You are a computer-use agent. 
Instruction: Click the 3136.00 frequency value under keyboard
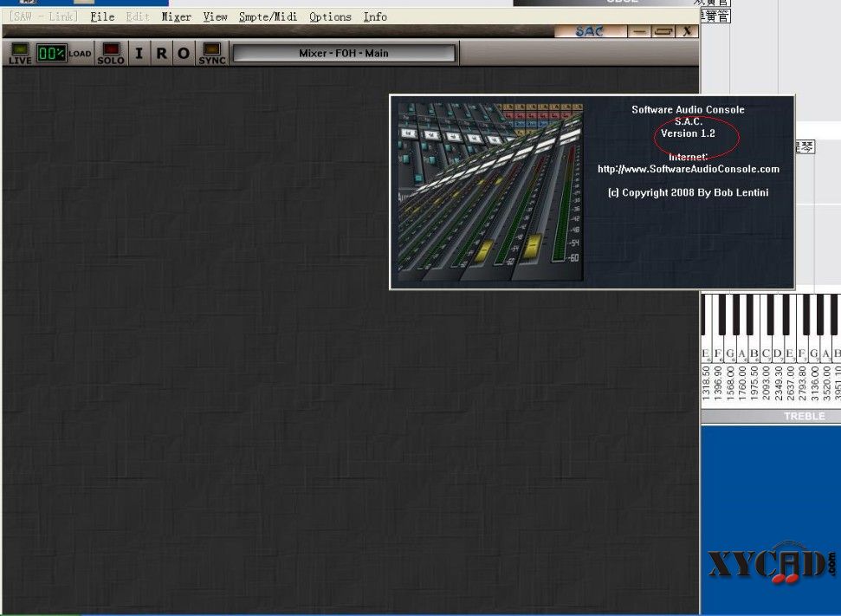click(x=815, y=383)
